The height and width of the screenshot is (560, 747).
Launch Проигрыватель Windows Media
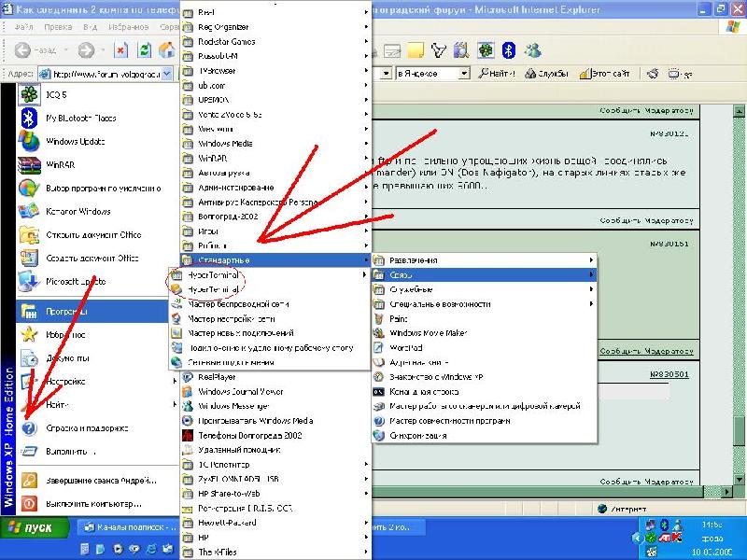click(x=275, y=421)
